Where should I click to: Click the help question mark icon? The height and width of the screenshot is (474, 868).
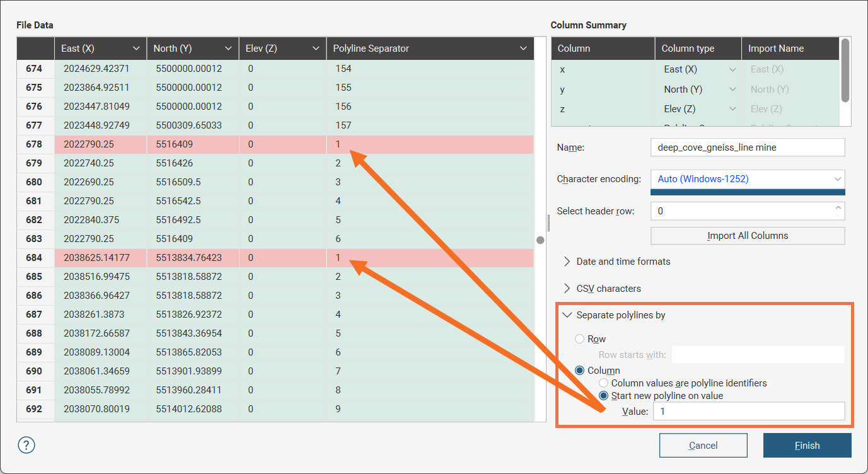coord(26,445)
